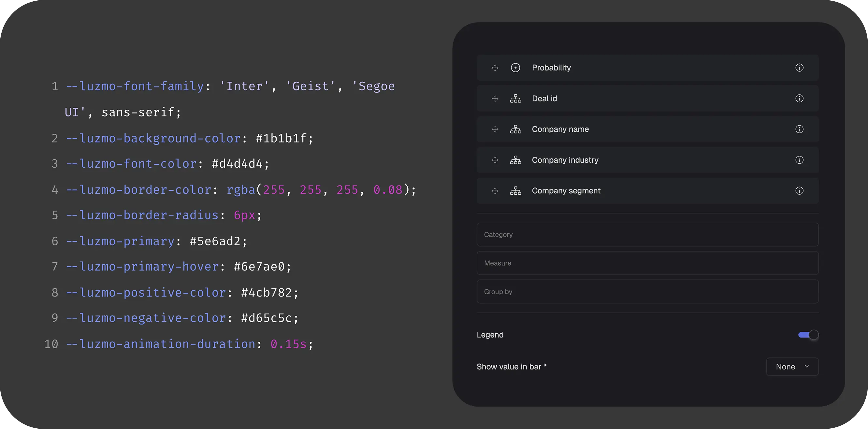Click info icon on Company industry row
The height and width of the screenshot is (429, 868).
pyautogui.click(x=799, y=160)
